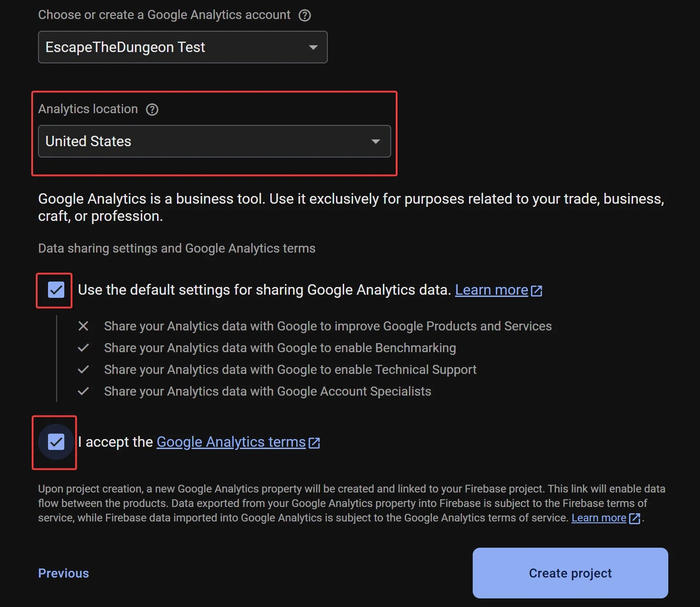Click 'Share your Analytics data to enable Technical Support' text
700x607 pixels.
point(290,369)
